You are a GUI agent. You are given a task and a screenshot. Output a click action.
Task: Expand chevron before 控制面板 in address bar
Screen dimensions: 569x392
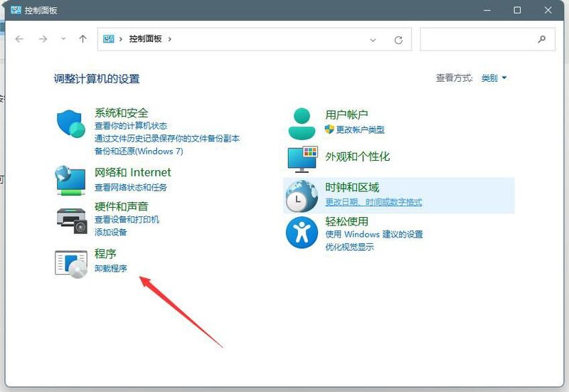(x=121, y=39)
